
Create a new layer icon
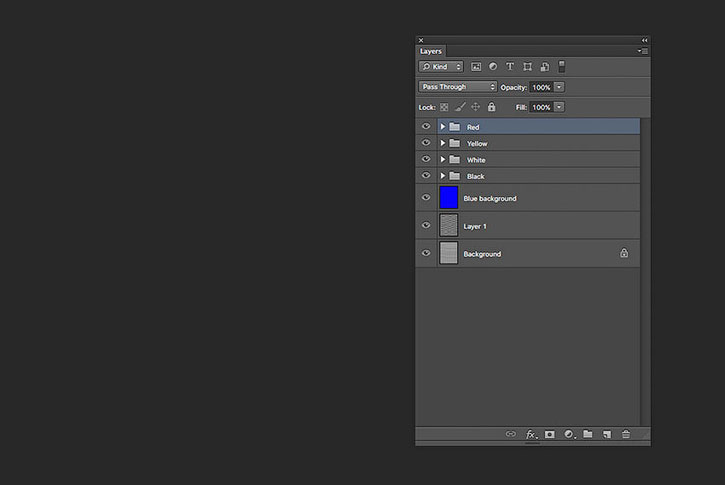click(607, 434)
